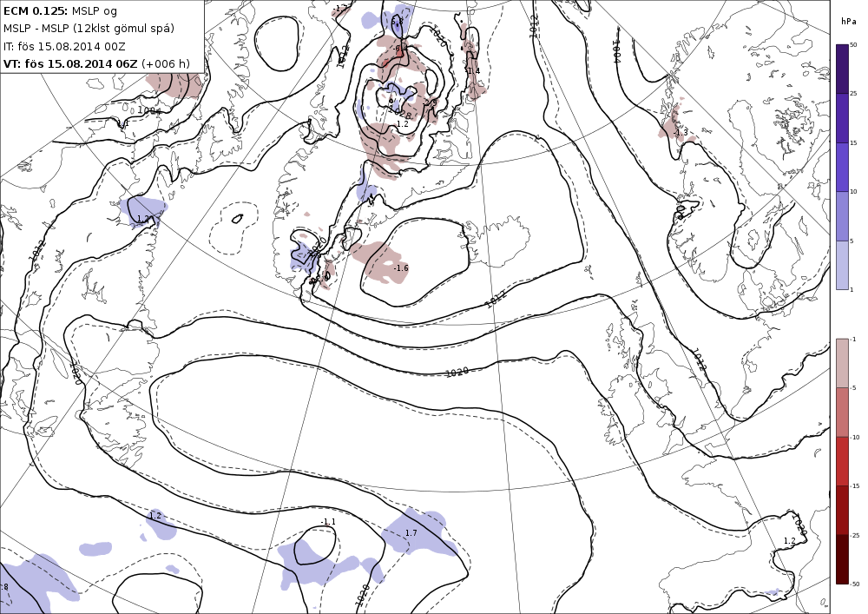Click the dark red -15 to -25 swatch
This screenshot has width=868, height=614.
(841, 510)
